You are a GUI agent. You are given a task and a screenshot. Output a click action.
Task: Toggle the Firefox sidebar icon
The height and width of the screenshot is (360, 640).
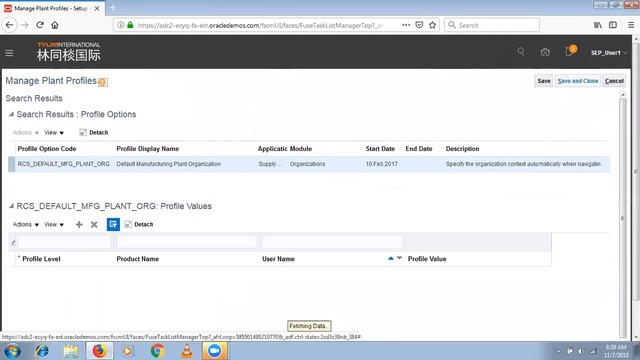(613, 25)
